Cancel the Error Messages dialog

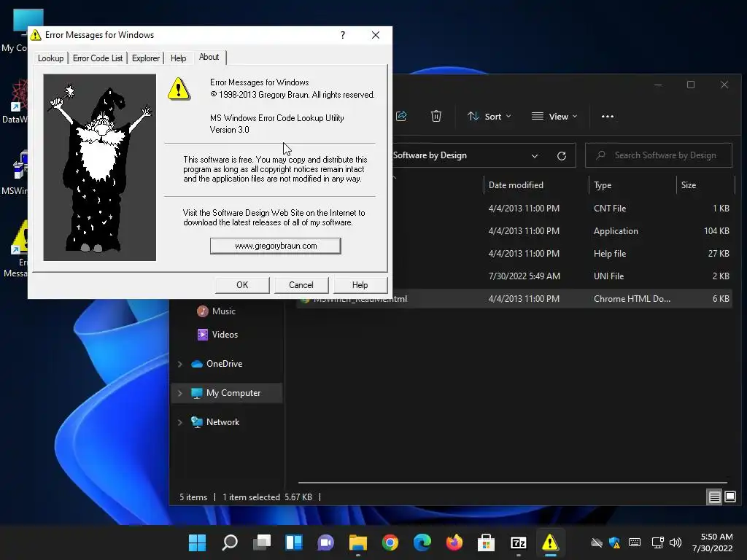click(301, 285)
